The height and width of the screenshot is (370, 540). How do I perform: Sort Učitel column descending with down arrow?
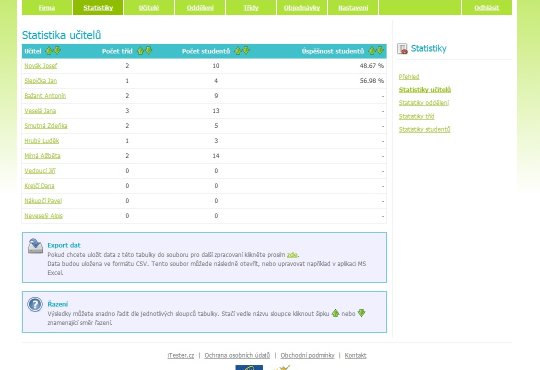tap(57, 50)
